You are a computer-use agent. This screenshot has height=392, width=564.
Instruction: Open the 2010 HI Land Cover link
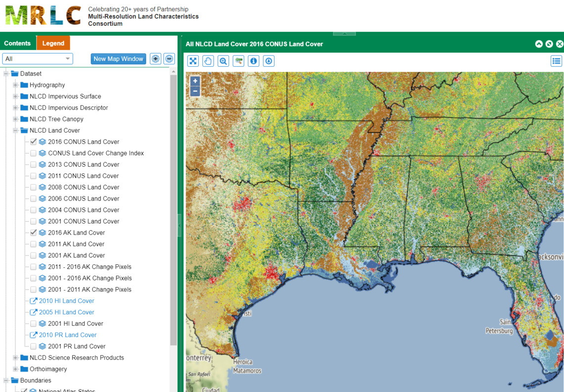tap(66, 300)
